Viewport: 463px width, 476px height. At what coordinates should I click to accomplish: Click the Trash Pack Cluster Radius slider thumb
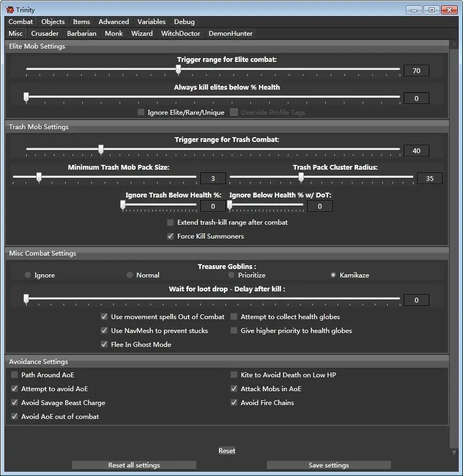pyautogui.click(x=301, y=178)
